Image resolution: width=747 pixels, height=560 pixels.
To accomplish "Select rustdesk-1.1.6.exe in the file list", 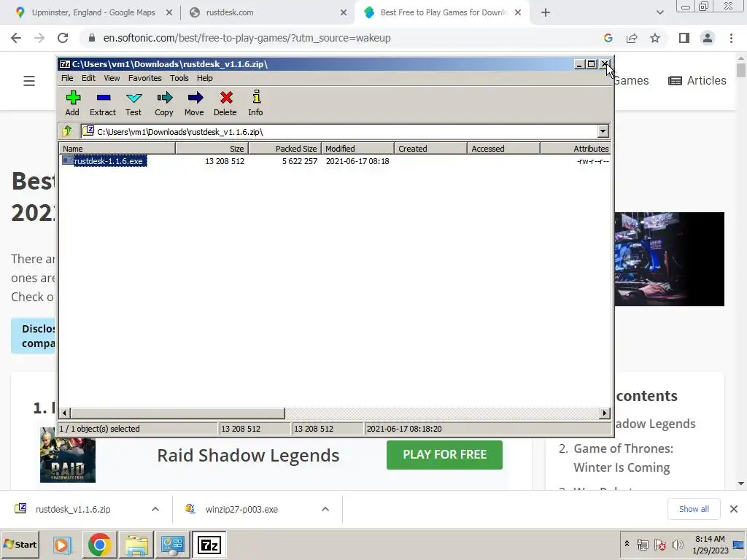I will pos(108,161).
